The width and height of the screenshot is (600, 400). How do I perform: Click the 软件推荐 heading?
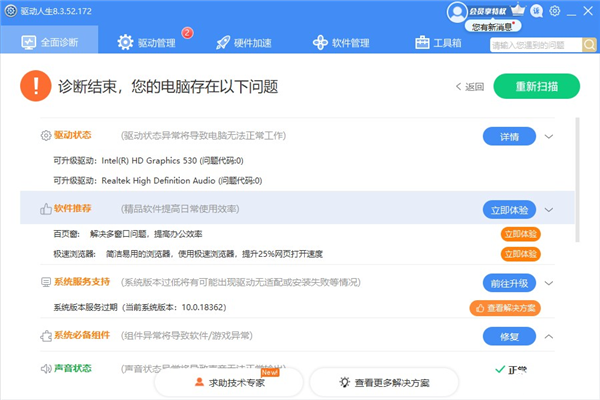pyautogui.click(x=72, y=208)
